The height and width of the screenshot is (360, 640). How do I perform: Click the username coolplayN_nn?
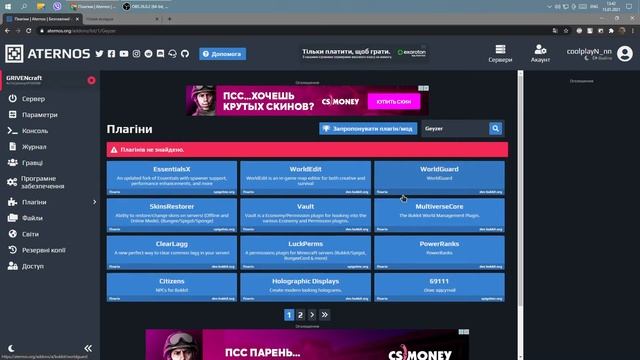589,51
